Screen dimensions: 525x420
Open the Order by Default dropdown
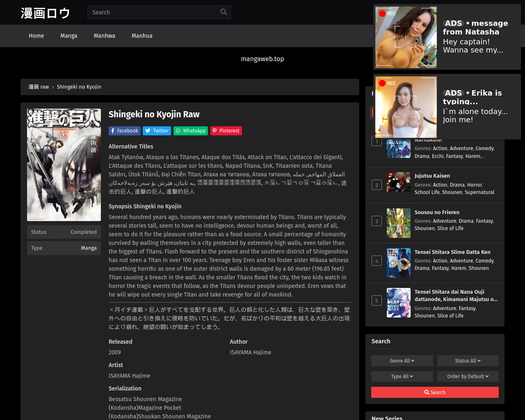(468, 377)
